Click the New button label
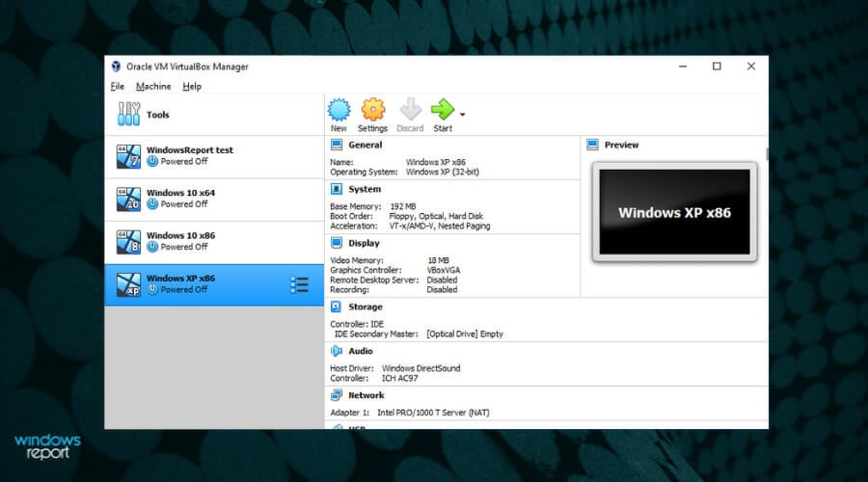This screenshot has width=868, height=482. 339,128
